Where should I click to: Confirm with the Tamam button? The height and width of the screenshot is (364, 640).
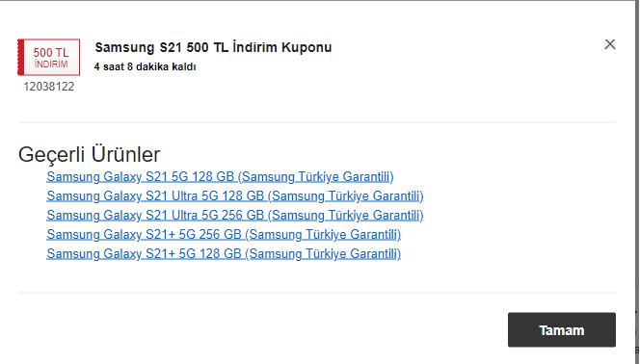tap(562, 329)
